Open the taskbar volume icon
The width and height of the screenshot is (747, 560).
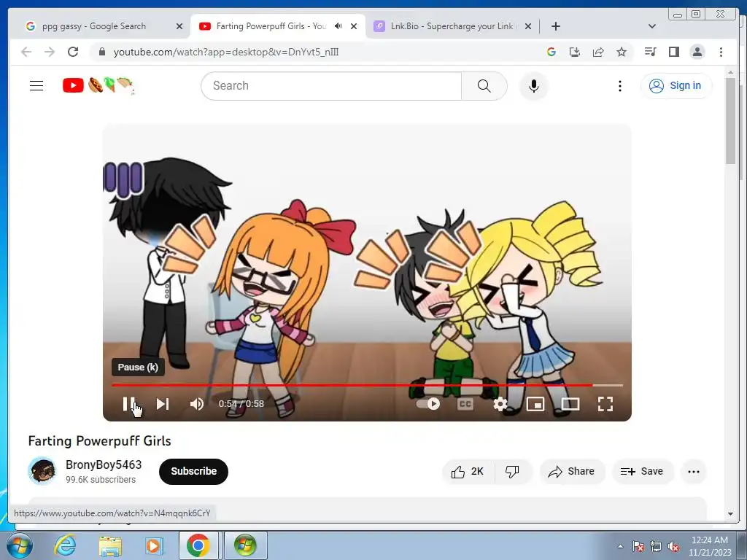[x=673, y=546]
